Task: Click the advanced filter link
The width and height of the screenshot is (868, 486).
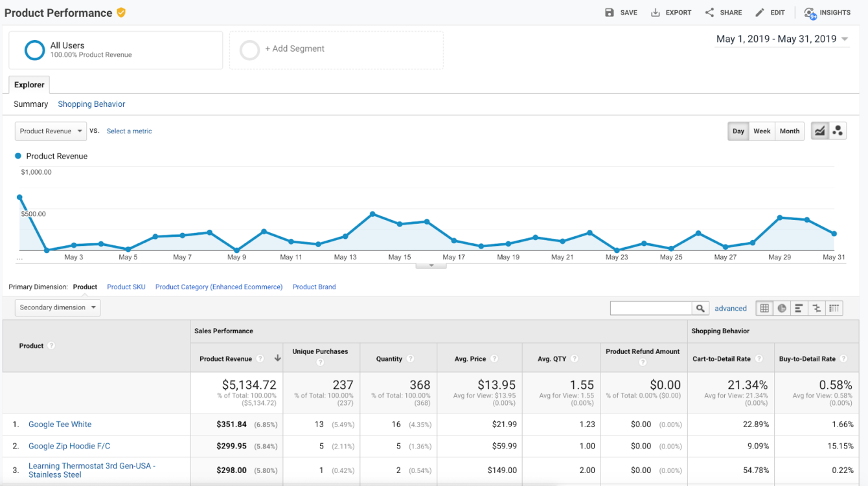Action: pos(731,309)
